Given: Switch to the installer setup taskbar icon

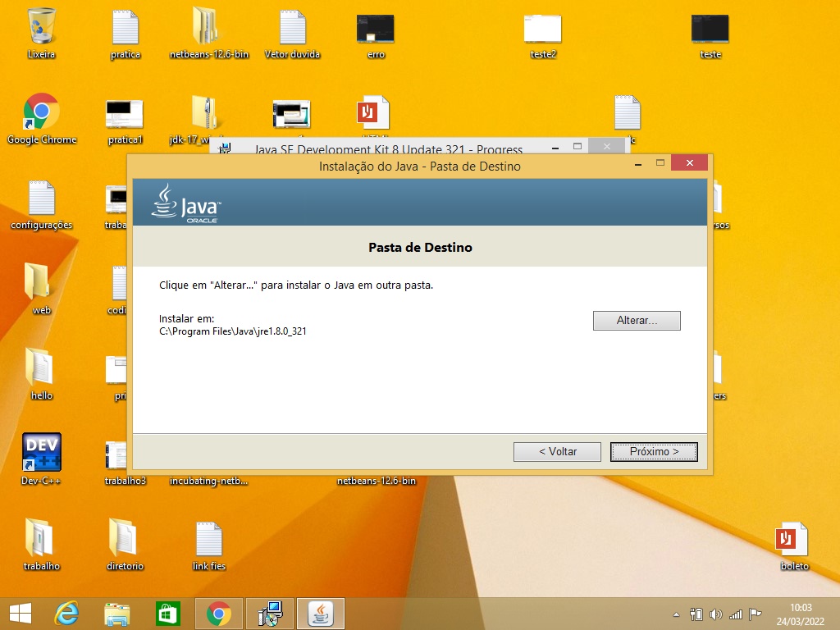Looking at the screenshot, I should pyautogui.click(x=270, y=614).
